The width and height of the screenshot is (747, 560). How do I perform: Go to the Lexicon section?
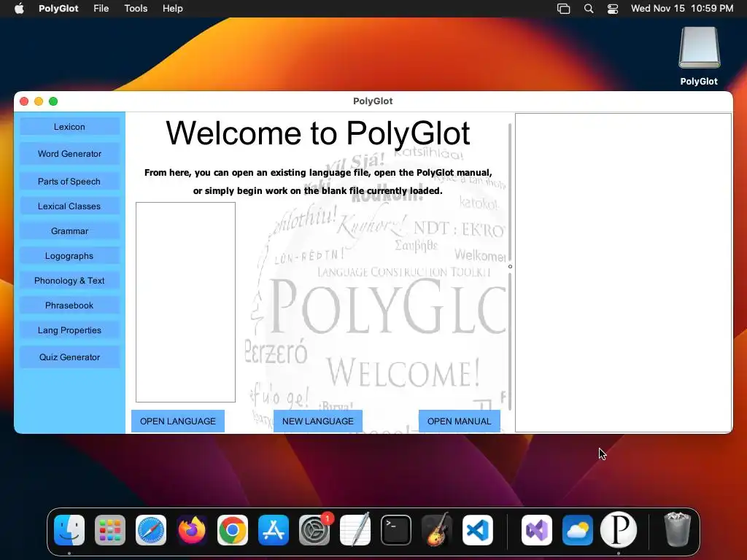click(x=69, y=127)
